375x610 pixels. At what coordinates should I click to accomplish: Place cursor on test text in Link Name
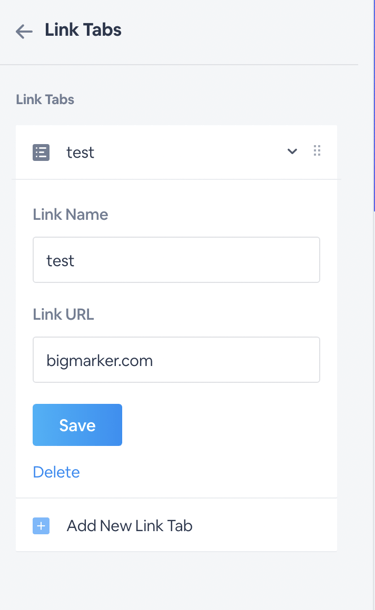[60, 261]
